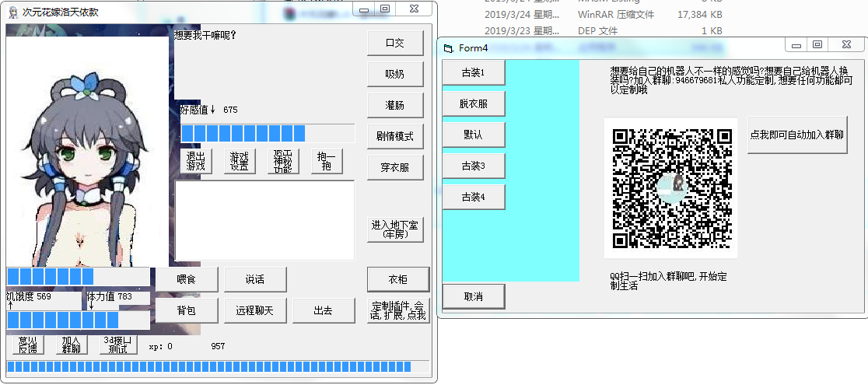Image resolution: width=868 pixels, height=385 pixels.
Task: Click the 喂食 feed button
Action: pyautogui.click(x=187, y=280)
